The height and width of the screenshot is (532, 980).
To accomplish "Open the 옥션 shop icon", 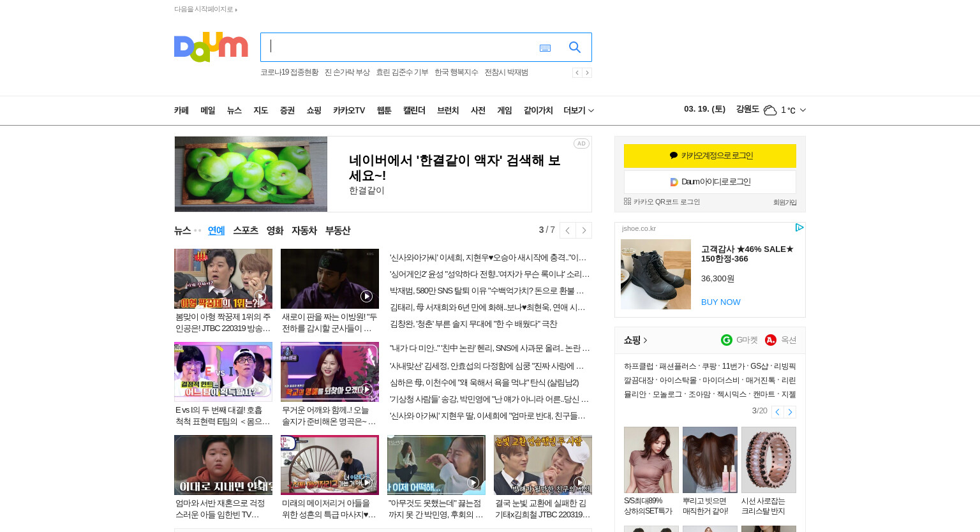I will 771,340.
